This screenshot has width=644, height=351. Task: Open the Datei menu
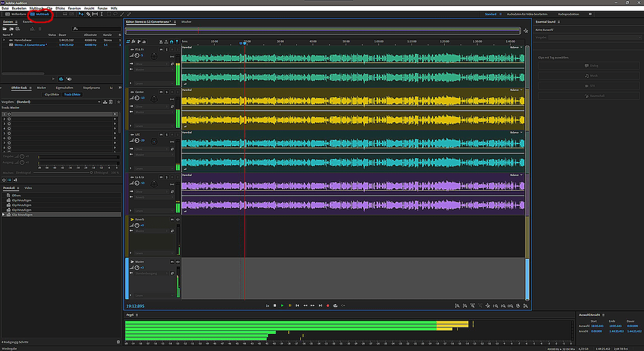tap(5, 9)
